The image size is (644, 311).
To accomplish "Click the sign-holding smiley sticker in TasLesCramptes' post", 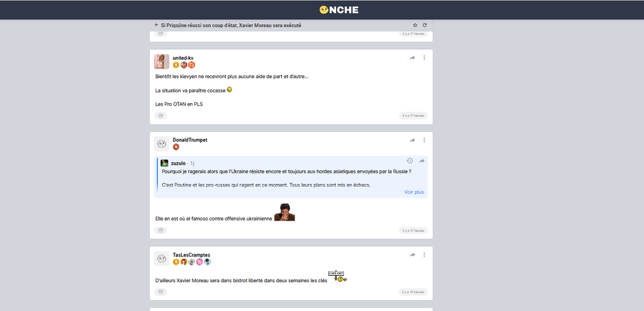I will pos(338,276).
